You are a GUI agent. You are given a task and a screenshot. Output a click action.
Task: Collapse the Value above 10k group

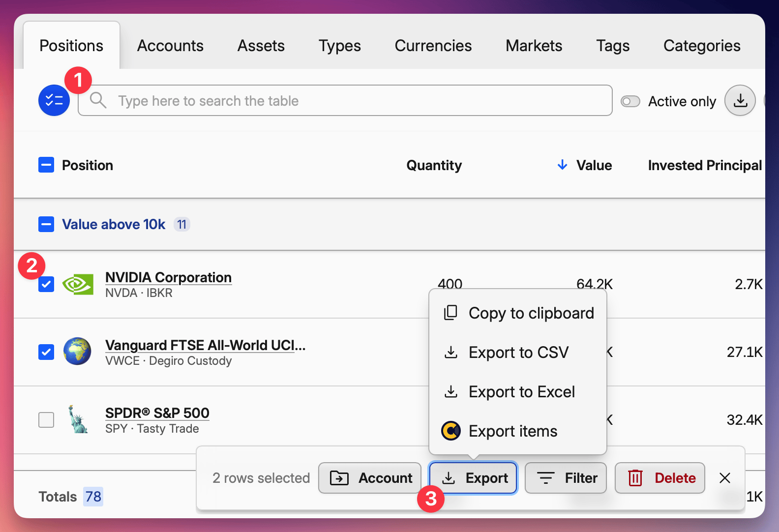pos(114,224)
